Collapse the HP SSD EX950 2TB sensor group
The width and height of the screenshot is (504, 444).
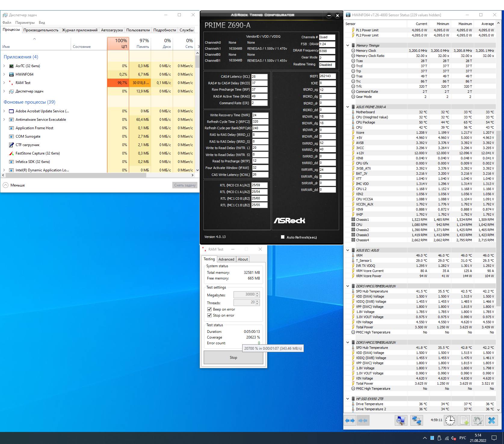[348, 399]
